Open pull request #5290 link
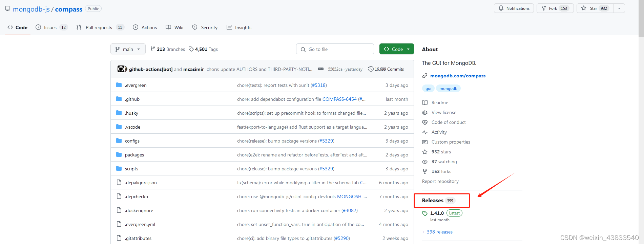 click(x=341, y=238)
